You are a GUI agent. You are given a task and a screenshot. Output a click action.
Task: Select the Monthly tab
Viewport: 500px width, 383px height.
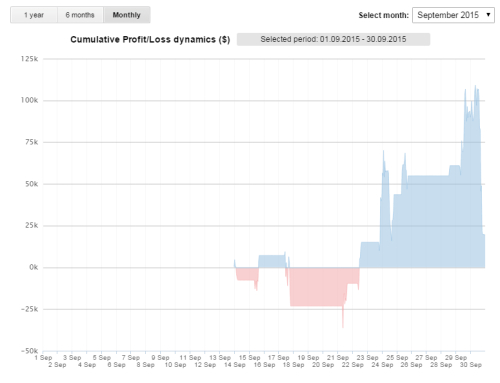pyautogui.click(x=127, y=15)
